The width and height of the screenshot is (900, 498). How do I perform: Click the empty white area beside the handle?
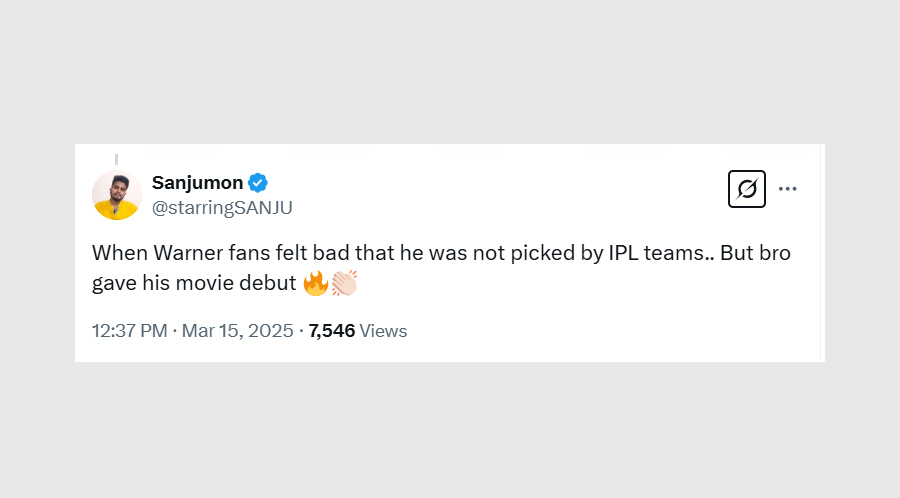[x=500, y=208]
